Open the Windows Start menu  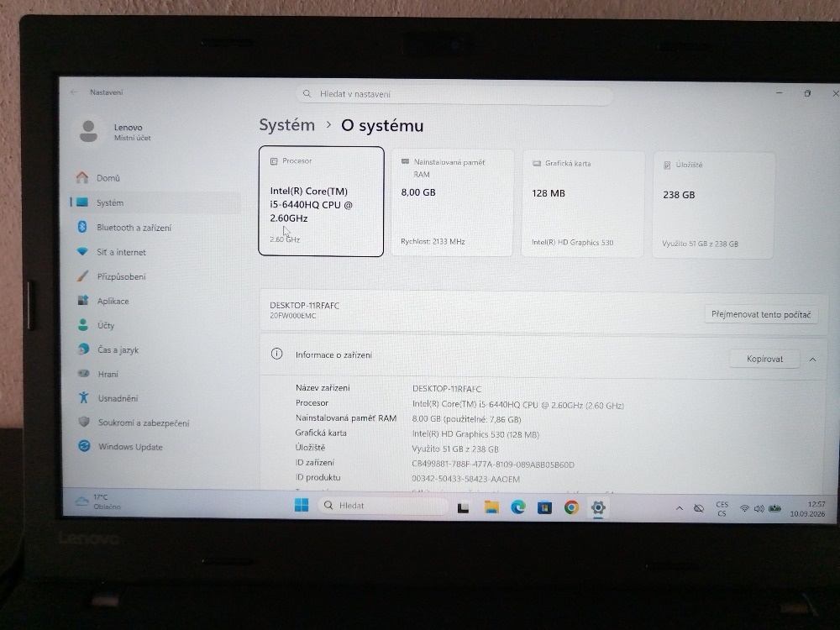point(302,505)
